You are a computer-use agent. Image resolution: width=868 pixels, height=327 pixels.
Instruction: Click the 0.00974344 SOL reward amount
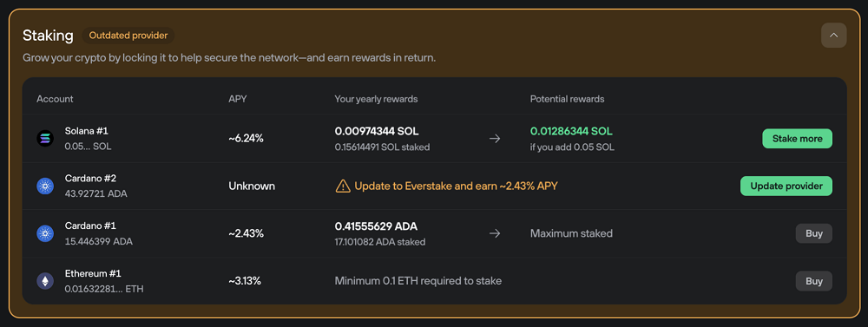coord(377,131)
